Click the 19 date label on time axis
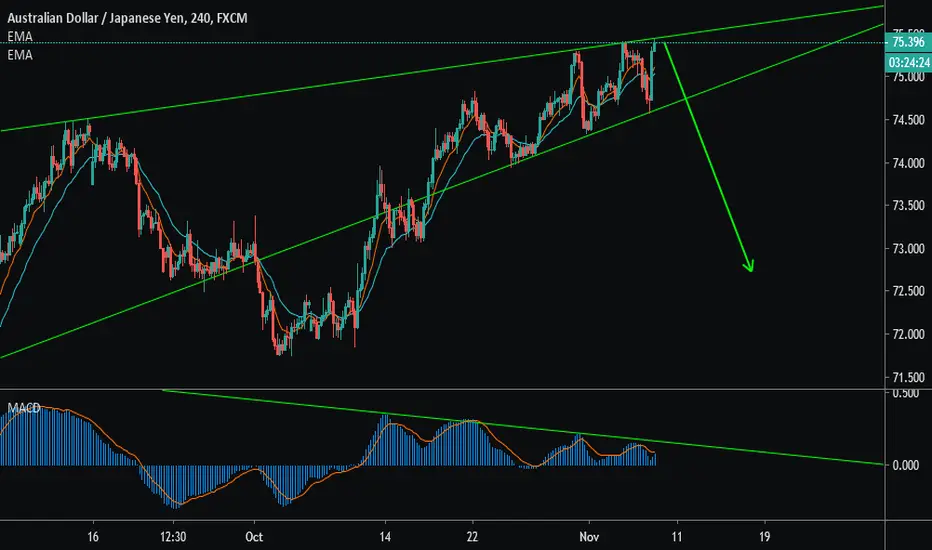932x550 pixels. [x=764, y=537]
